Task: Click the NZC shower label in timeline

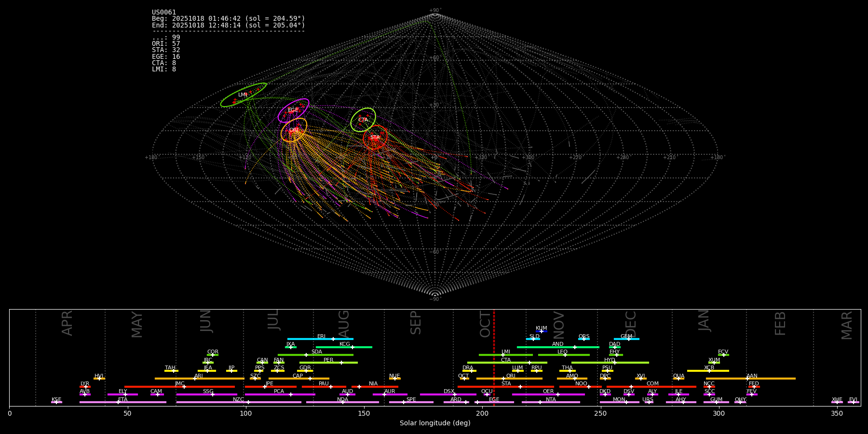Action: tap(239, 400)
